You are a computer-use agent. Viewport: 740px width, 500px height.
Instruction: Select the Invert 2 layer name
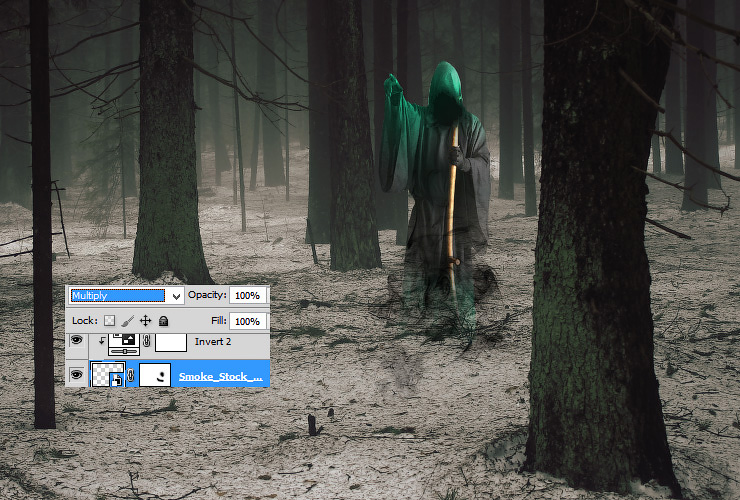(x=213, y=341)
